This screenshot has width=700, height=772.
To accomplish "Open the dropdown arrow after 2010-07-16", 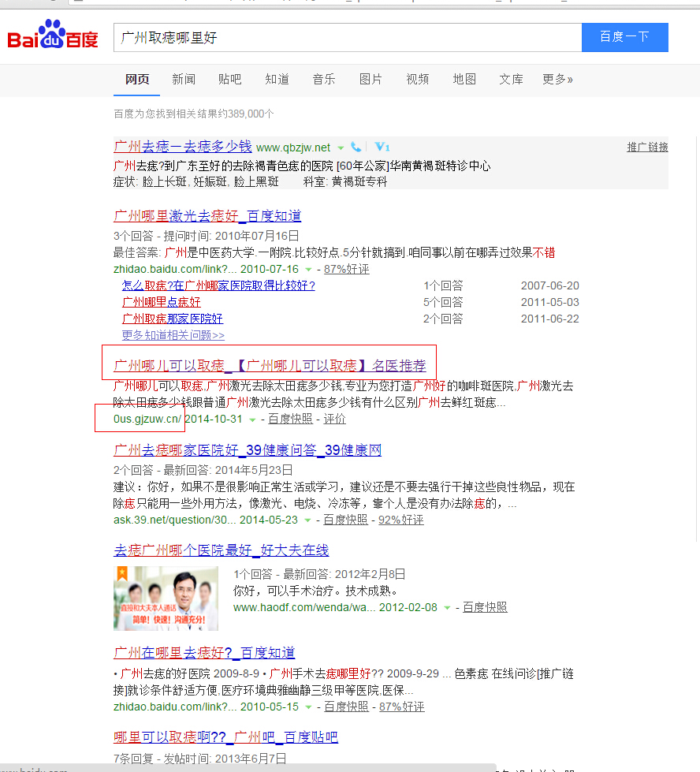I will (309, 270).
